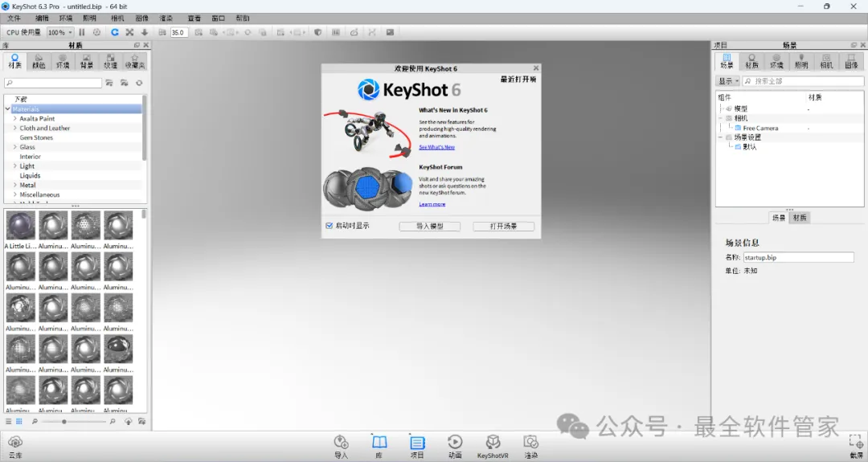Click the Import (导入) icon in bottom bar

(341, 446)
